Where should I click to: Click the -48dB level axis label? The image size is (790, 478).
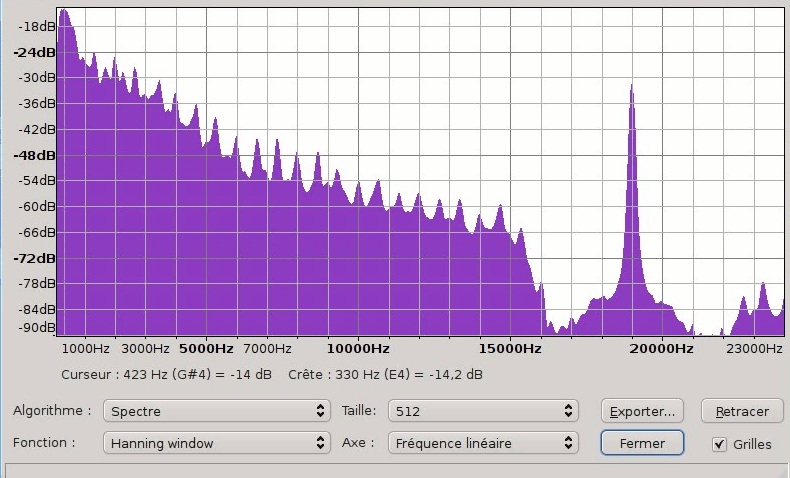click(x=34, y=155)
